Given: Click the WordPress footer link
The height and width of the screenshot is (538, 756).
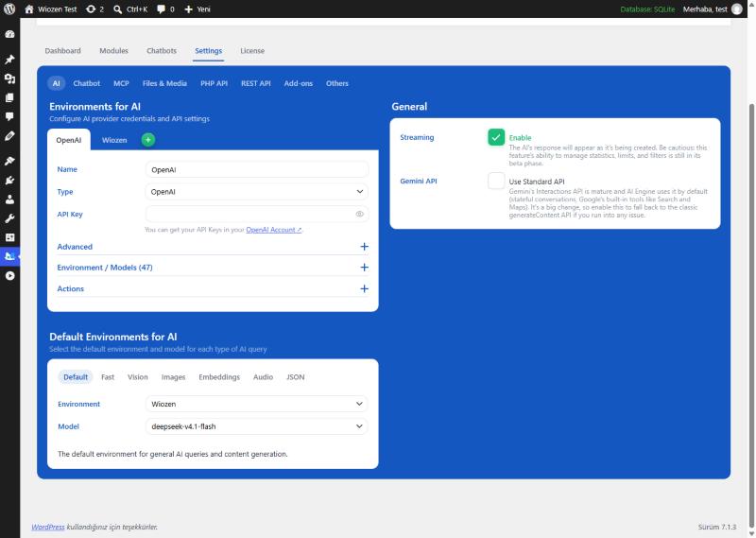Looking at the screenshot, I should tap(48, 527).
